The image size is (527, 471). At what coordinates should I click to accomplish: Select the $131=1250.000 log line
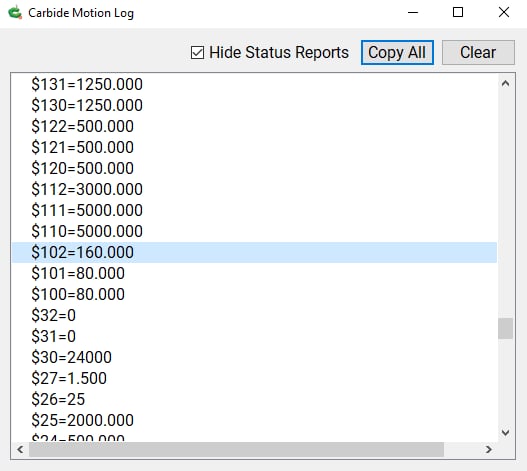click(x=254, y=84)
